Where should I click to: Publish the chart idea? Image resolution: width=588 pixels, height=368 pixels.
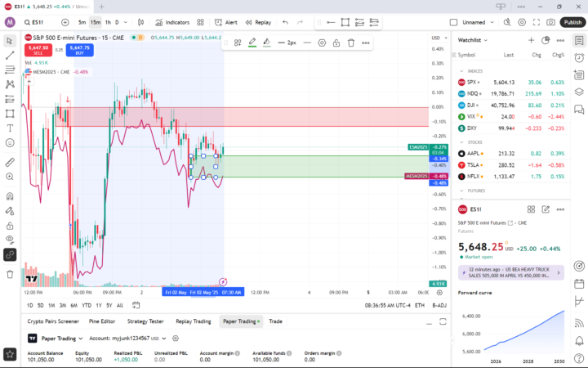coord(572,23)
